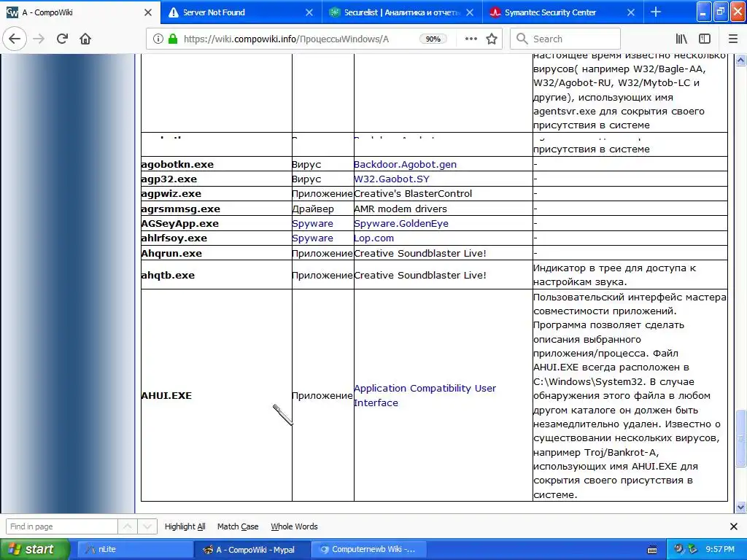Viewport: 747px width, 560px height.
Task: Select ahqtb.exe cell text
Action: [x=168, y=275]
